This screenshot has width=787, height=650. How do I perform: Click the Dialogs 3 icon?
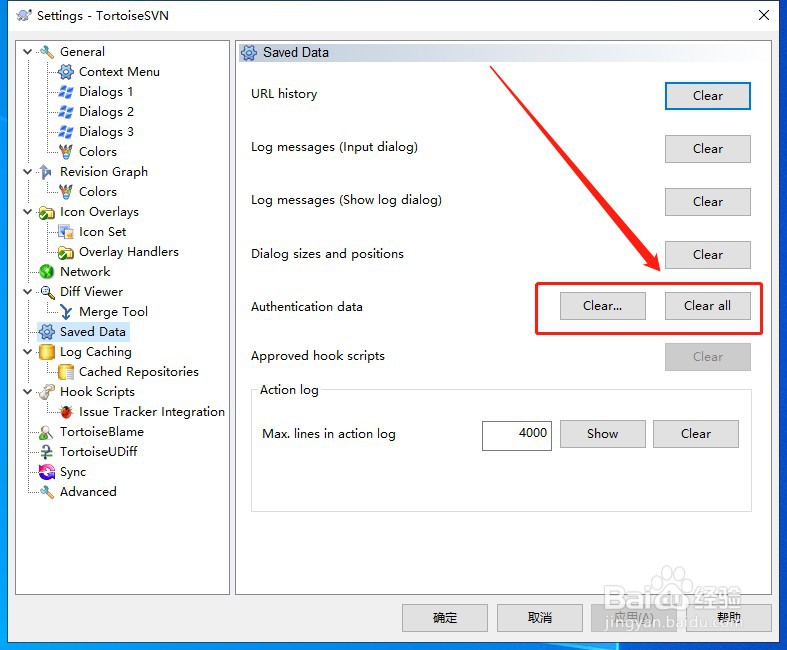click(66, 132)
